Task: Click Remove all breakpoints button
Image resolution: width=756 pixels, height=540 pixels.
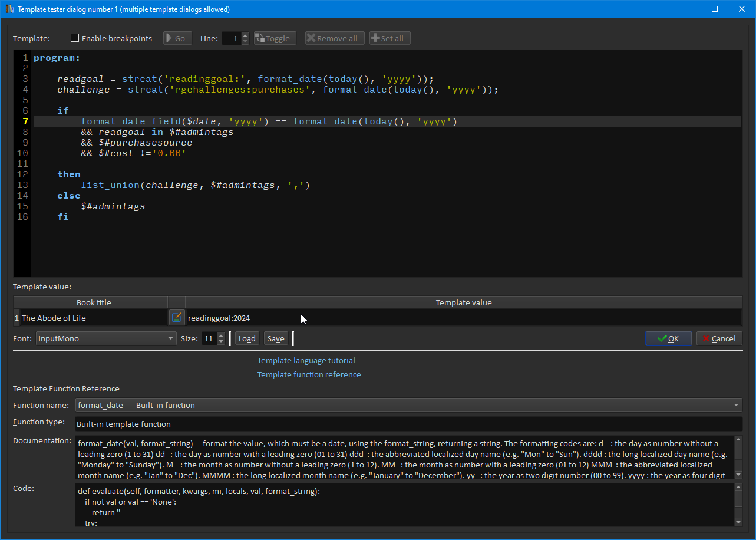Action: (x=335, y=38)
